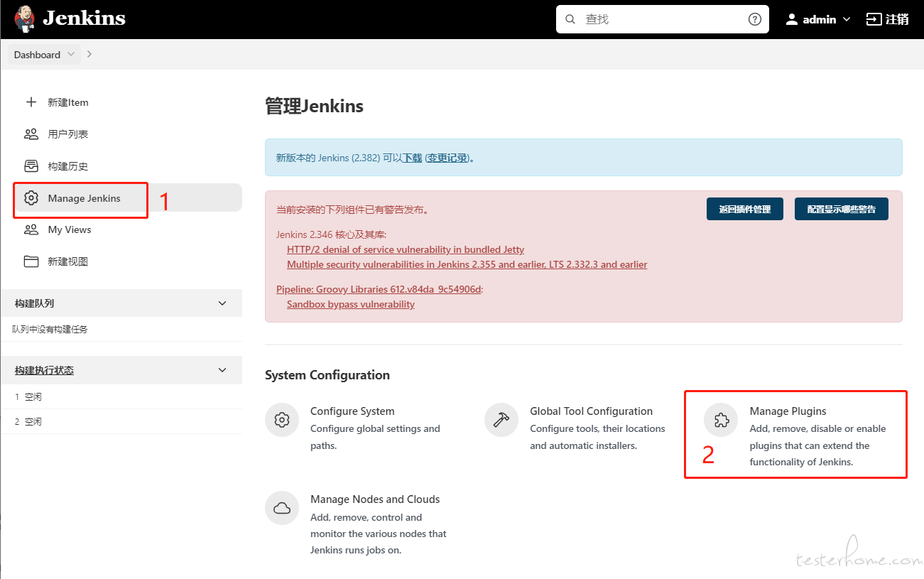Click the gear icon beside Manage Jenkins
924x579 pixels.
tap(31, 198)
